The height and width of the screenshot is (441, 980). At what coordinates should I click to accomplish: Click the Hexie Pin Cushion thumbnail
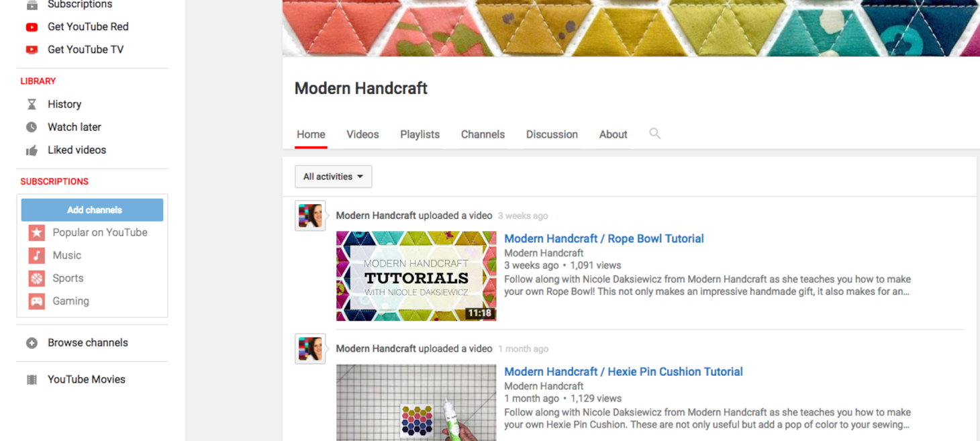[416, 403]
